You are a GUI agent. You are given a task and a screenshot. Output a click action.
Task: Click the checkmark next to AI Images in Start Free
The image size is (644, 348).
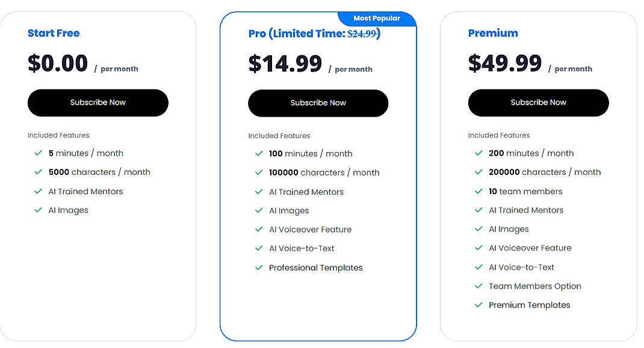coord(38,210)
